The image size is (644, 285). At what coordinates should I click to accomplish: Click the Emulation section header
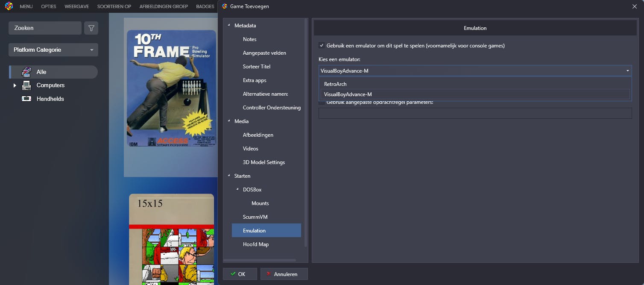click(x=475, y=28)
